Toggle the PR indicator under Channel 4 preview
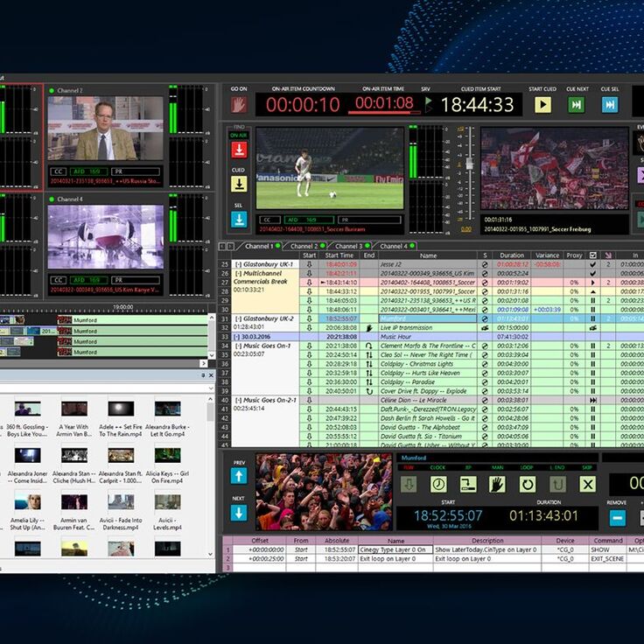The height and width of the screenshot is (644, 644). click(x=136, y=280)
